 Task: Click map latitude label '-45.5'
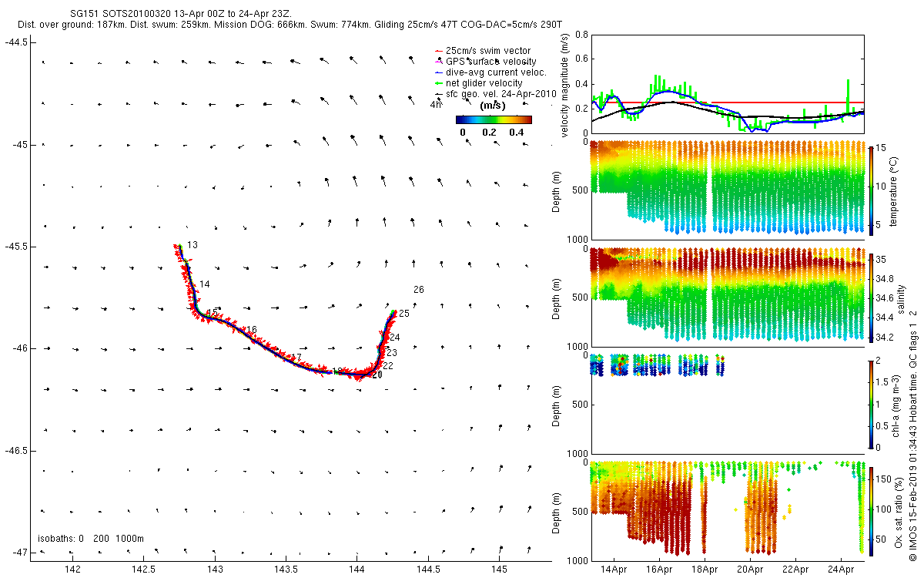(16, 247)
